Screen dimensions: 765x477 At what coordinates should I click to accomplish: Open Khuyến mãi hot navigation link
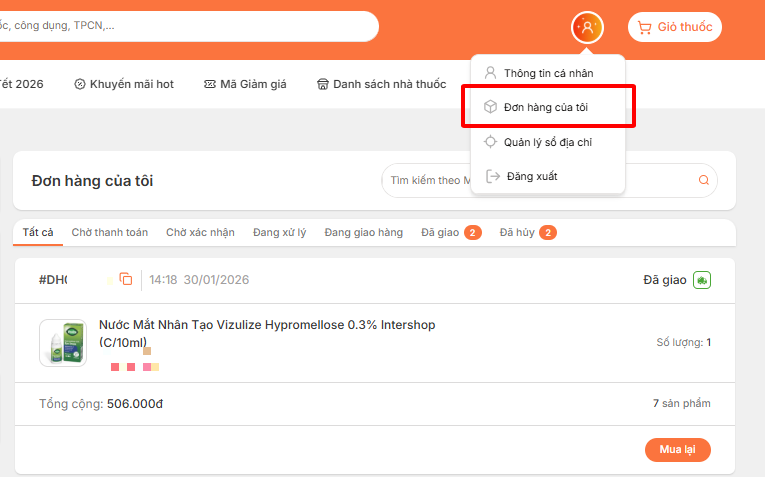124,84
